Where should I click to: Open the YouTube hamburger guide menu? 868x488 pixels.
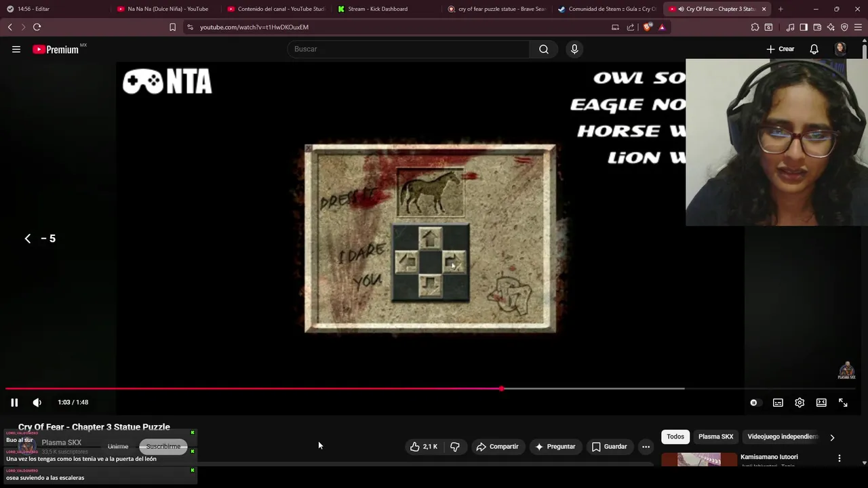click(16, 49)
